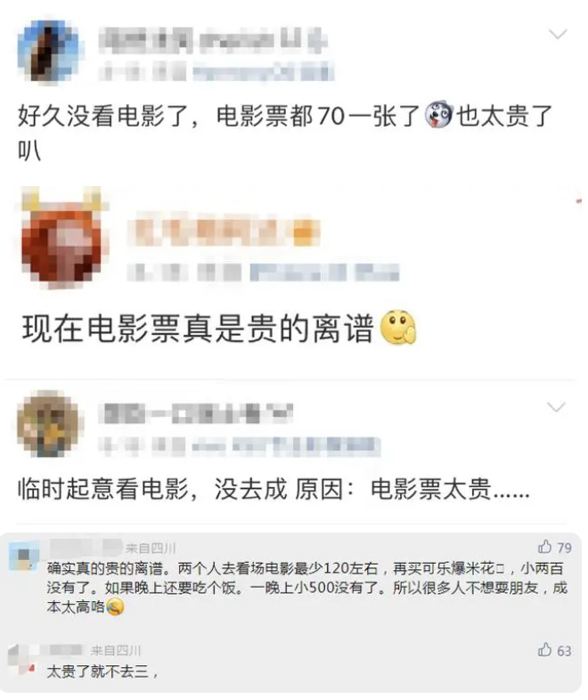Viewport: 588px width, 700px height.
Task: Open blurred username of third post
Action: [x=195, y=413]
